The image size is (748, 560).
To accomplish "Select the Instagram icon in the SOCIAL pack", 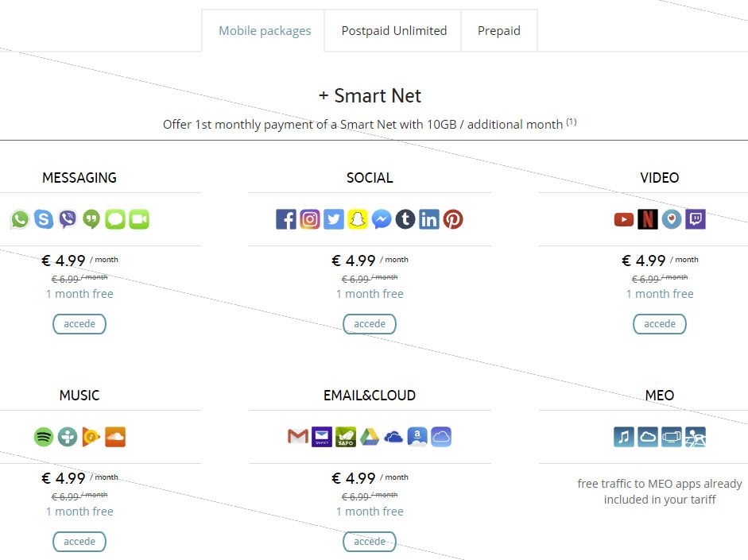I will tap(310, 219).
